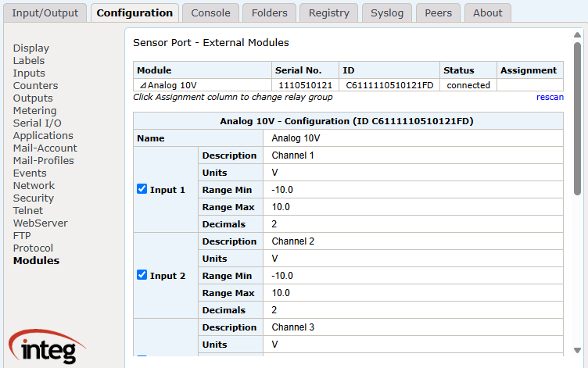Edit Input 2 Decimals value

(413, 310)
